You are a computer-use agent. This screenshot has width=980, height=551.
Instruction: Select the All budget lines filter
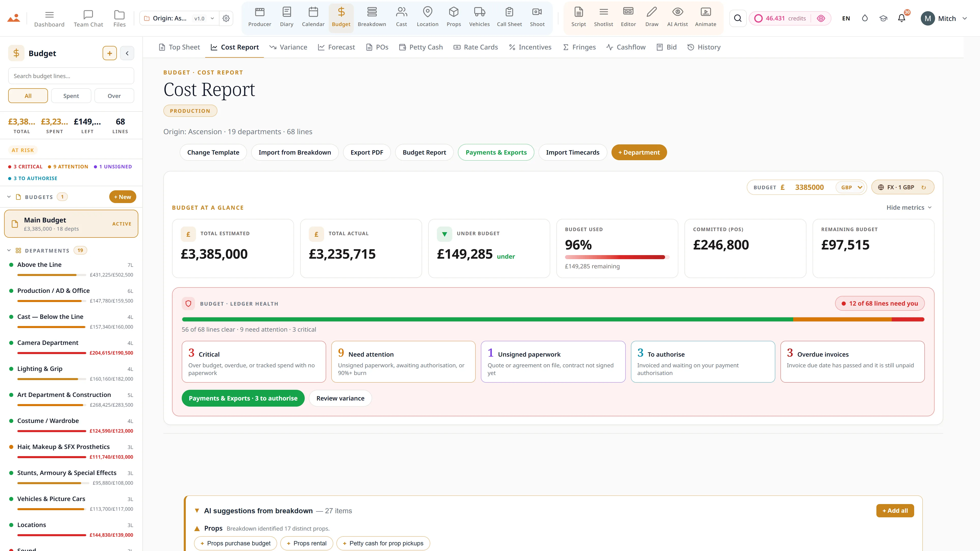pyautogui.click(x=28, y=96)
